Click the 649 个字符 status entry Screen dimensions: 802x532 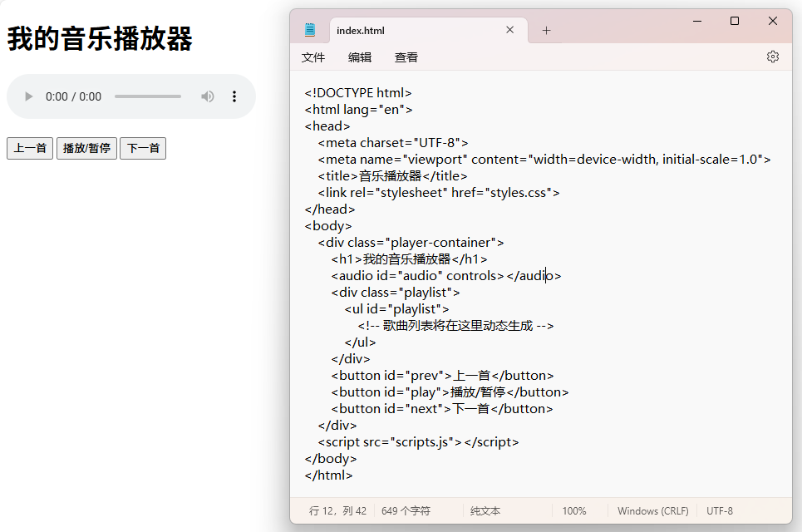click(406, 511)
